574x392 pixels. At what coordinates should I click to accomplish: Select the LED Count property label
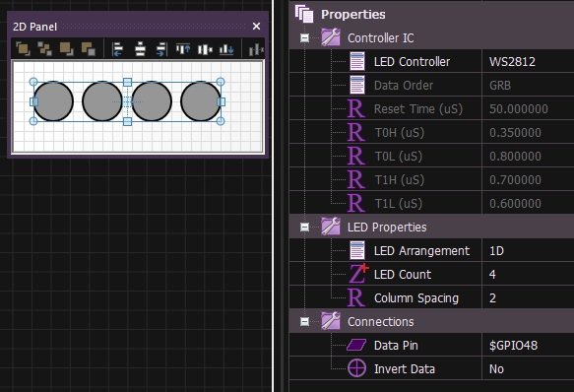pos(403,275)
